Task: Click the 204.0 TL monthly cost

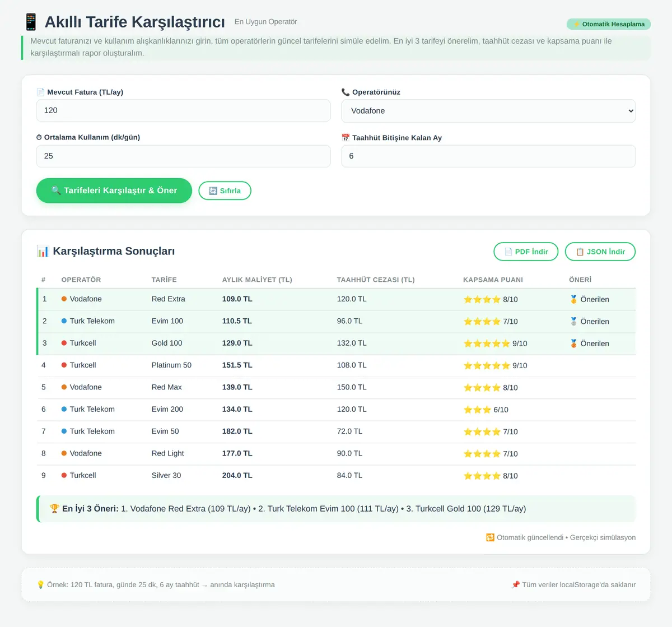Action: tap(237, 475)
